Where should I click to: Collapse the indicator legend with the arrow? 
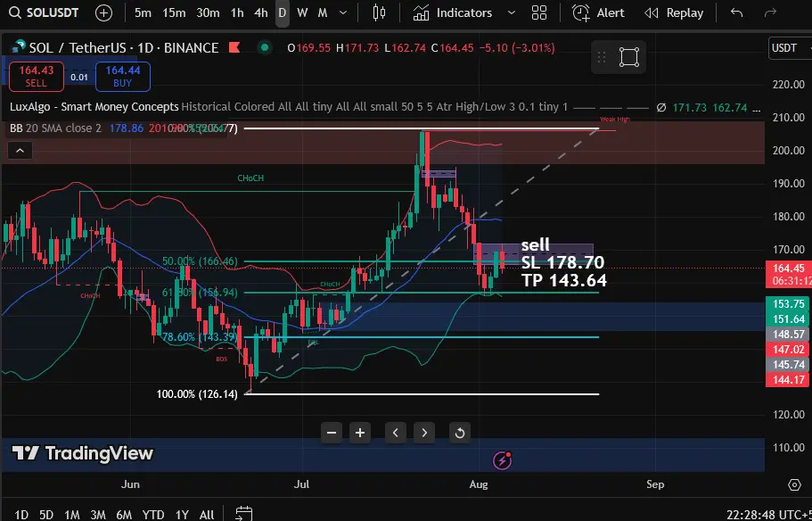point(20,151)
